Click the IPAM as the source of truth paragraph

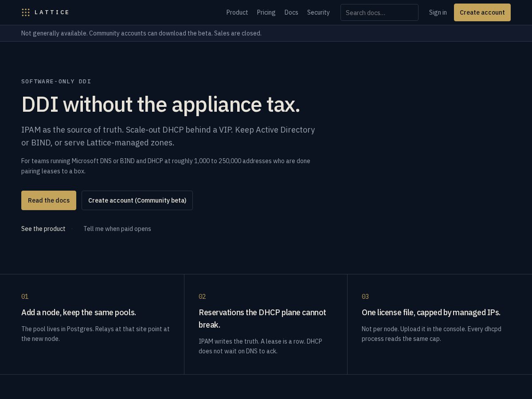click(x=168, y=136)
